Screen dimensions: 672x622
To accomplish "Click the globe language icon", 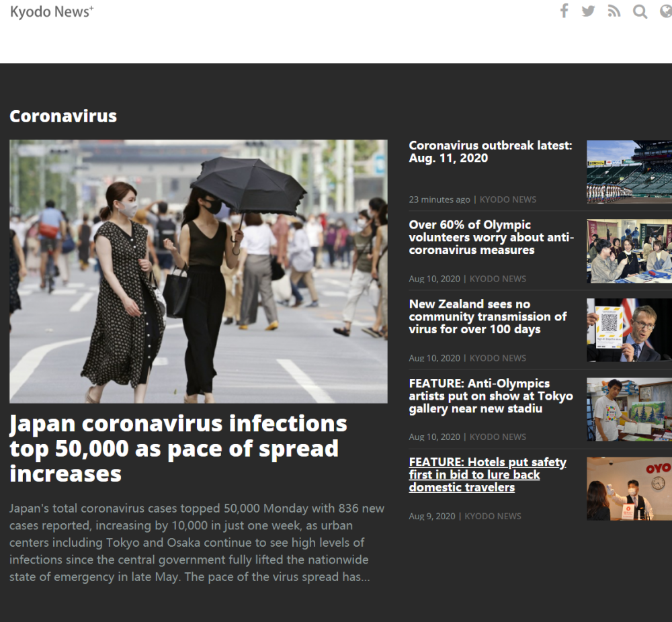I will tap(665, 11).
